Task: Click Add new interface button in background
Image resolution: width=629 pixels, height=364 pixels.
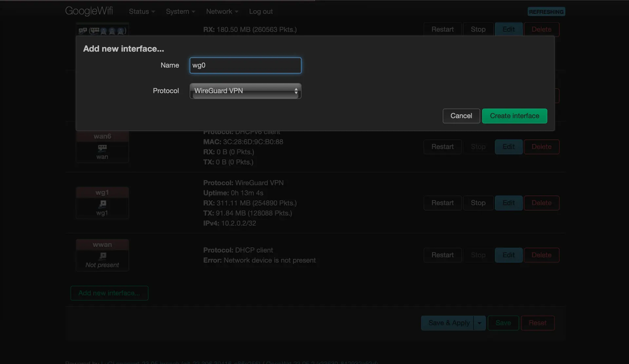Action: pyautogui.click(x=109, y=293)
